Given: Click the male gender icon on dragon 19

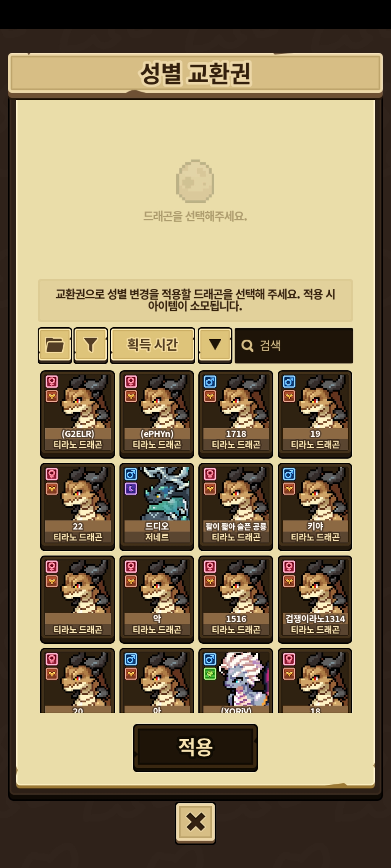Looking at the screenshot, I should (289, 382).
